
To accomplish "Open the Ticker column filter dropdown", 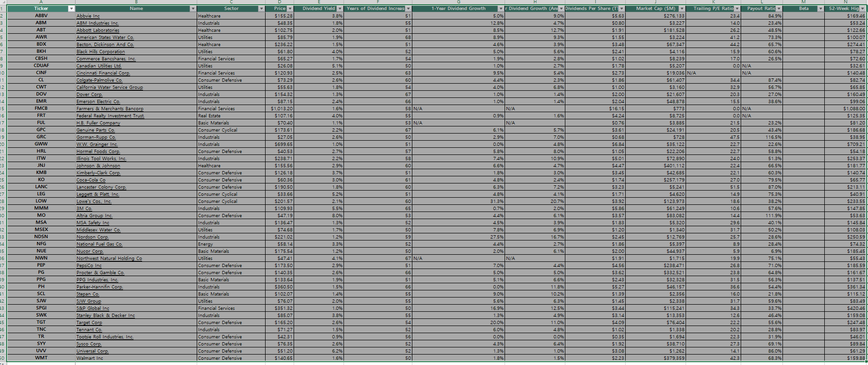I will pyautogui.click(x=71, y=9).
